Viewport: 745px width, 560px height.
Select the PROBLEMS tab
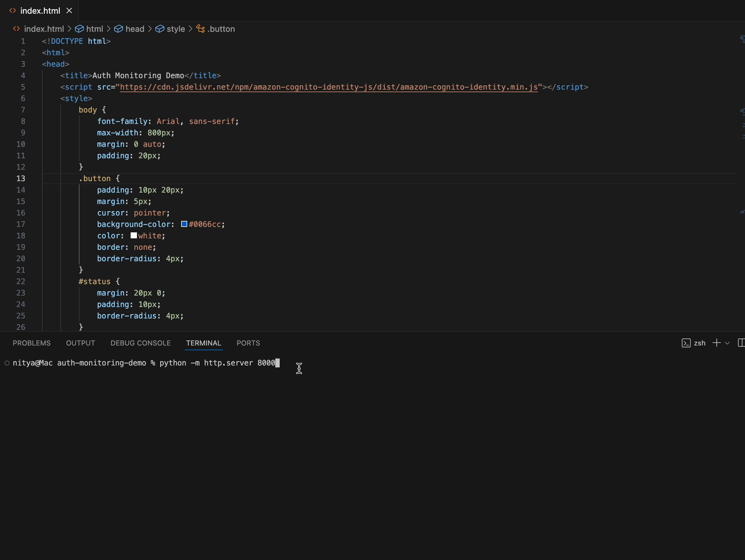click(32, 343)
